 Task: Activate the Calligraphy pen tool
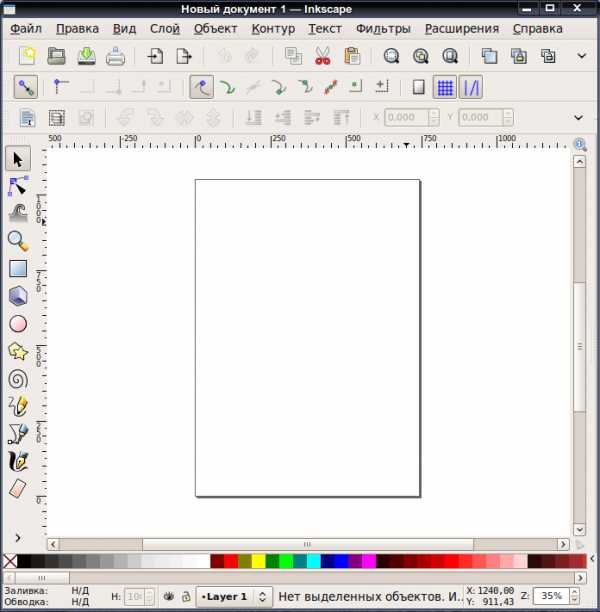18,461
